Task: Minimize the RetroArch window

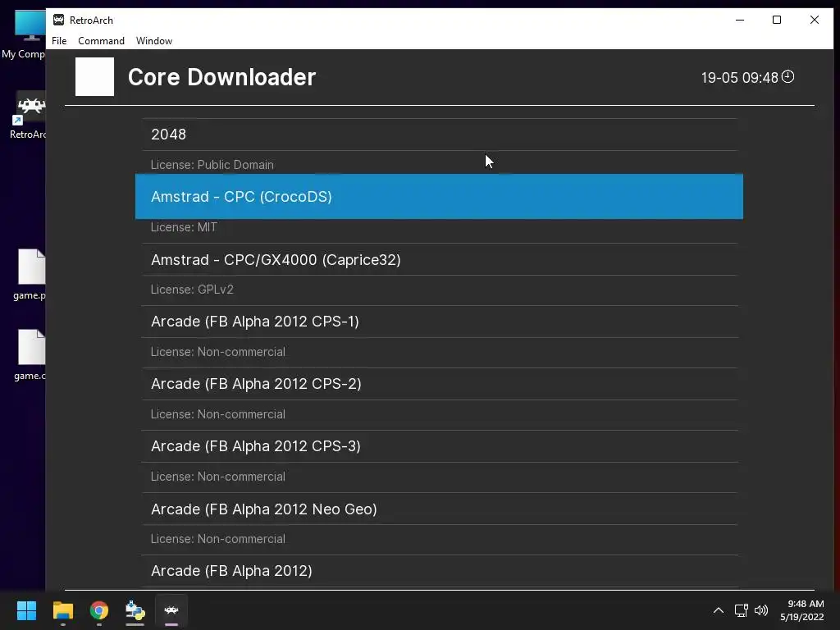Action: pos(740,20)
